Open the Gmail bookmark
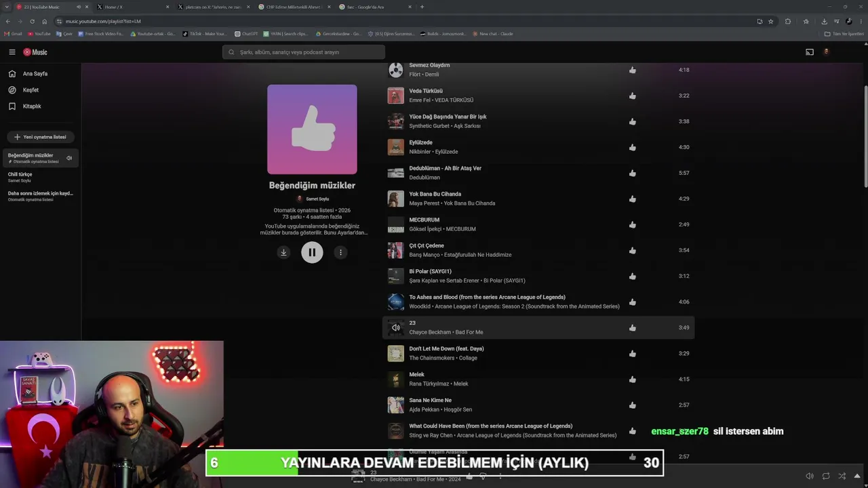The width and height of the screenshot is (868, 488). click(14, 33)
